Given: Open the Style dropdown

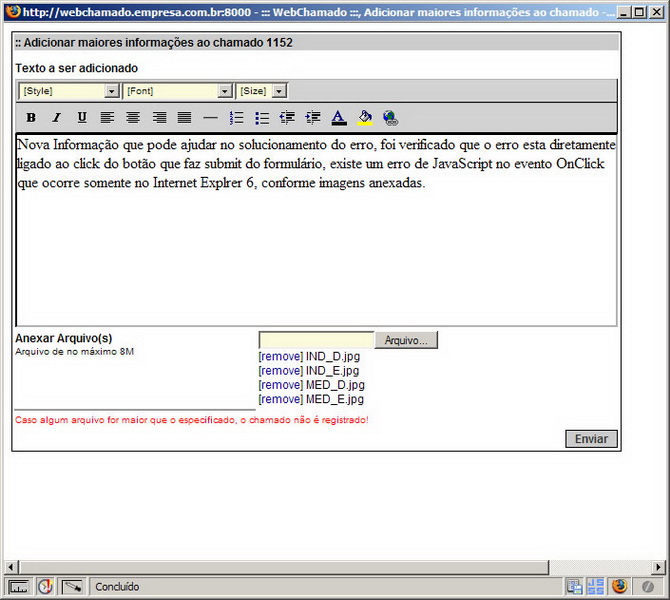Looking at the screenshot, I should 69,91.
